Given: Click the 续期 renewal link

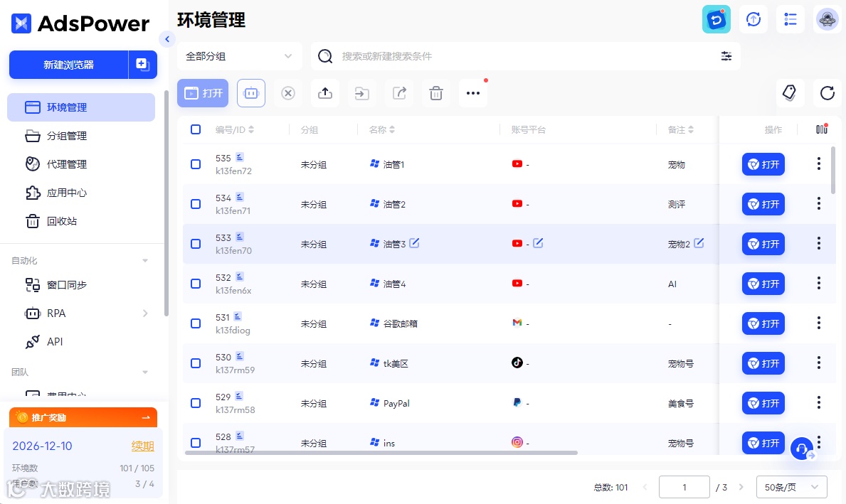Looking at the screenshot, I should [x=143, y=446].
